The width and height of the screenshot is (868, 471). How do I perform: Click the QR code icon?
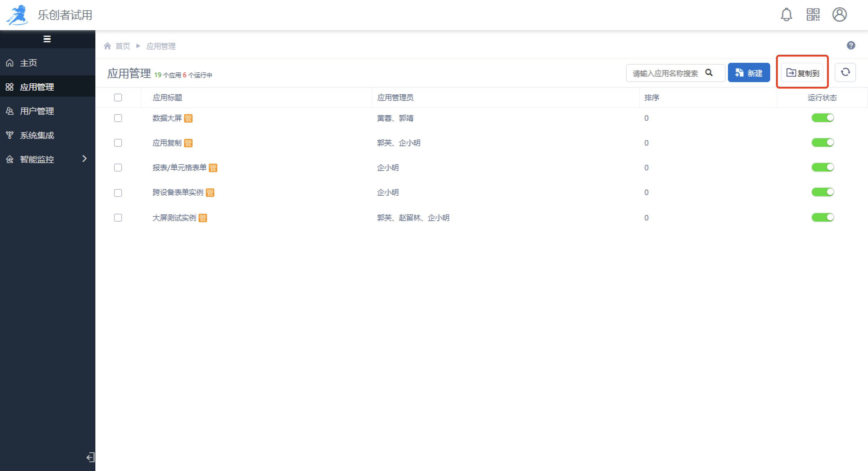tap(813, 15)
